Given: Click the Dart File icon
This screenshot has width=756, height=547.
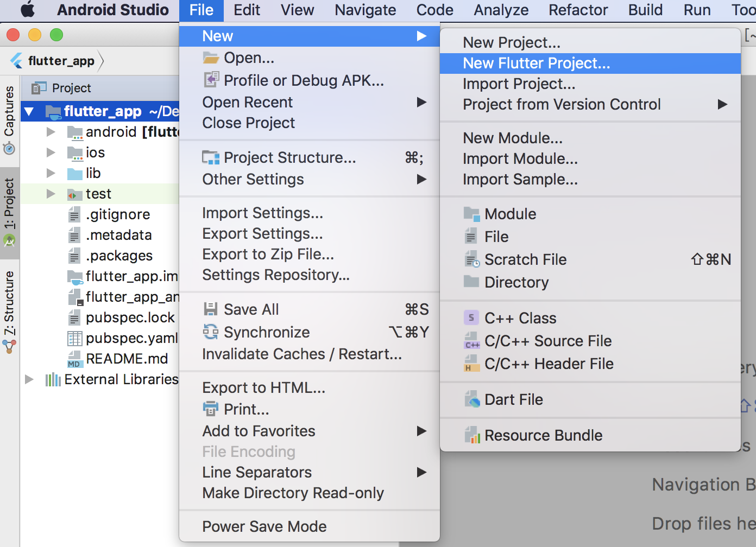Looking at the screenshot, I should click(x=472, y=399).
